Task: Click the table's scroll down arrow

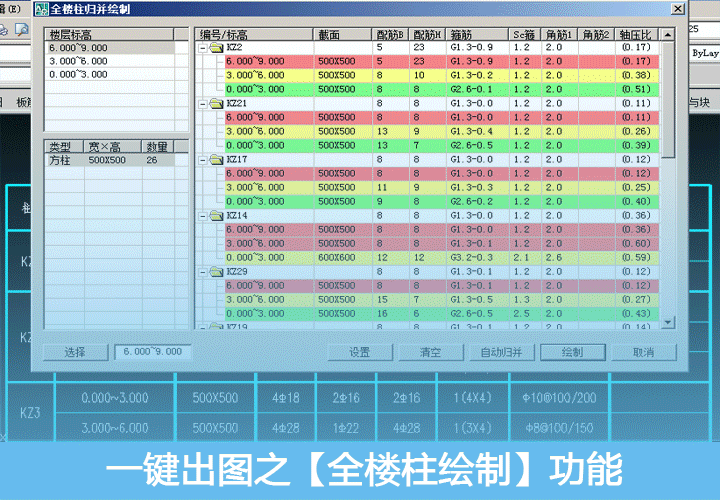Action: click(669, 324)
